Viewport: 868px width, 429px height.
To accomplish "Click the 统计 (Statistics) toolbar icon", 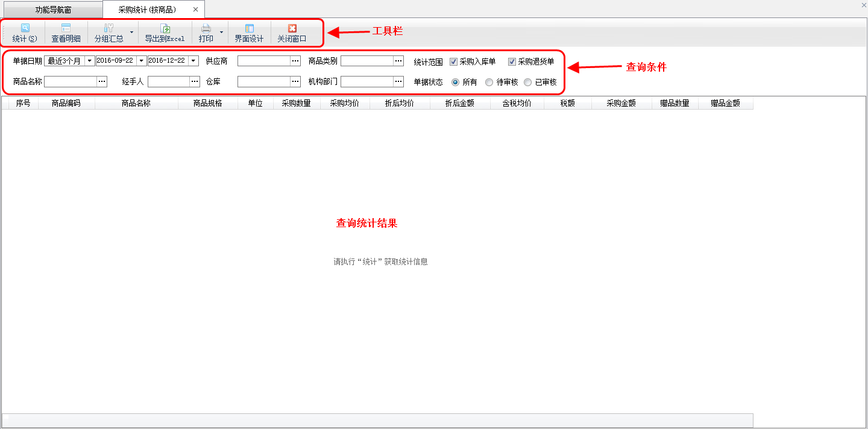I will [x=25, y=28].
